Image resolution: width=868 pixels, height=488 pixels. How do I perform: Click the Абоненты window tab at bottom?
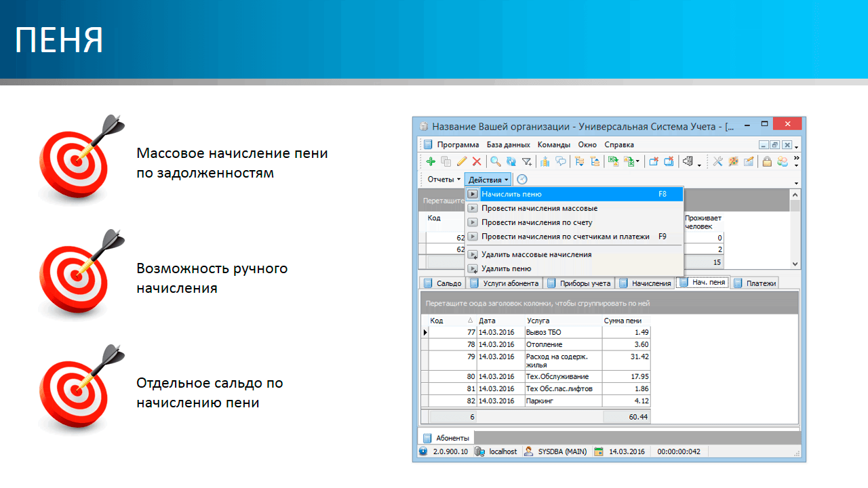447,438
